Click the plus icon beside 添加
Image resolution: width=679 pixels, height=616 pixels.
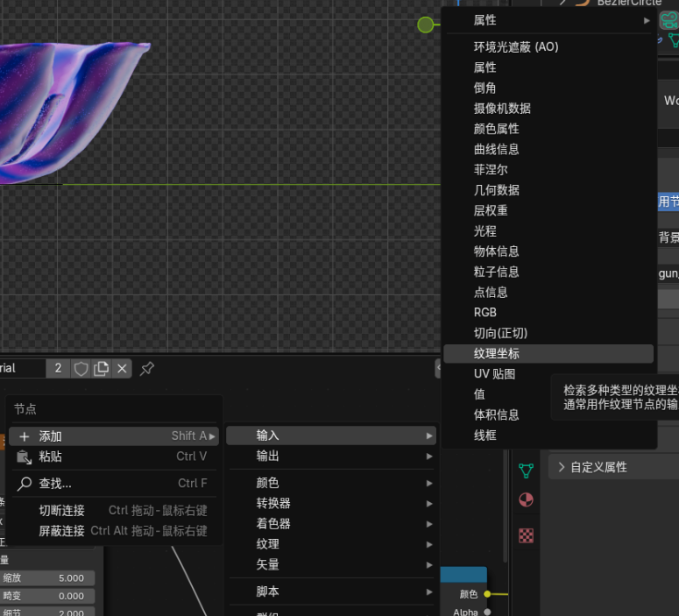pyautogui.click(x=25, y=436)
